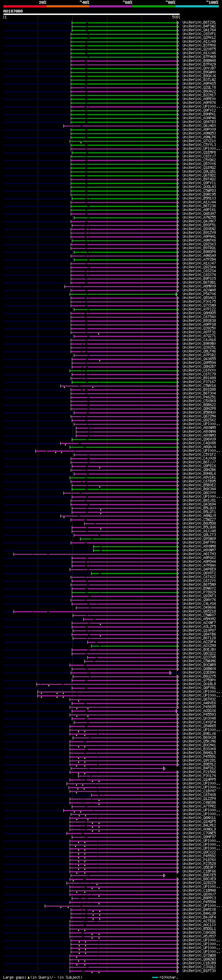
Task: Click the purple ~60% identity legend segment
Action: [x=111, y=6]
